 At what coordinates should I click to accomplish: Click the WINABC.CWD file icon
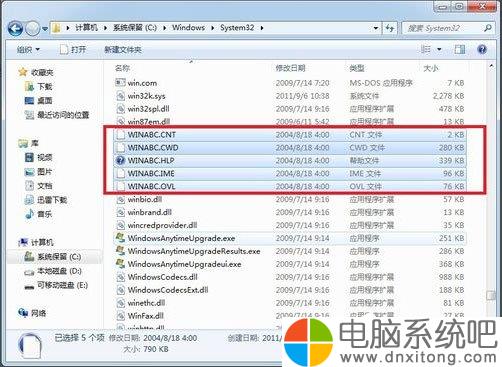(x=120, y=147)
